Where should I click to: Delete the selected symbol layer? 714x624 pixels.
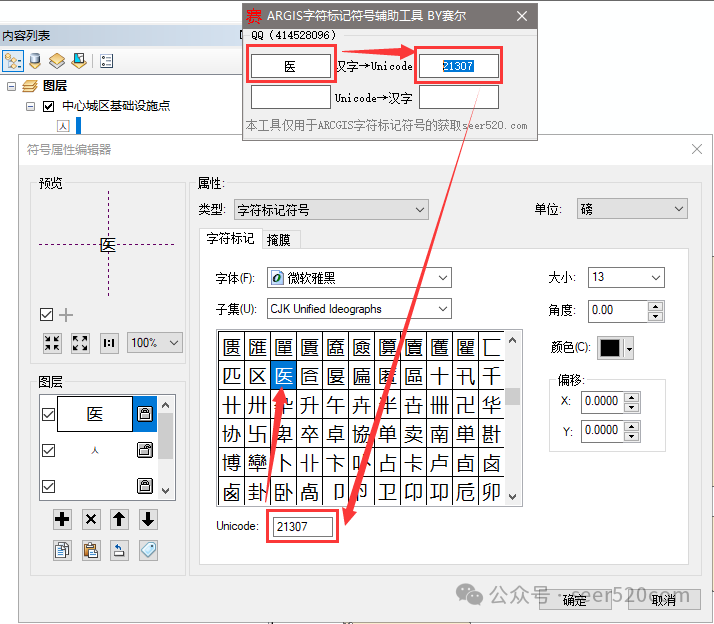pos(91,519)
